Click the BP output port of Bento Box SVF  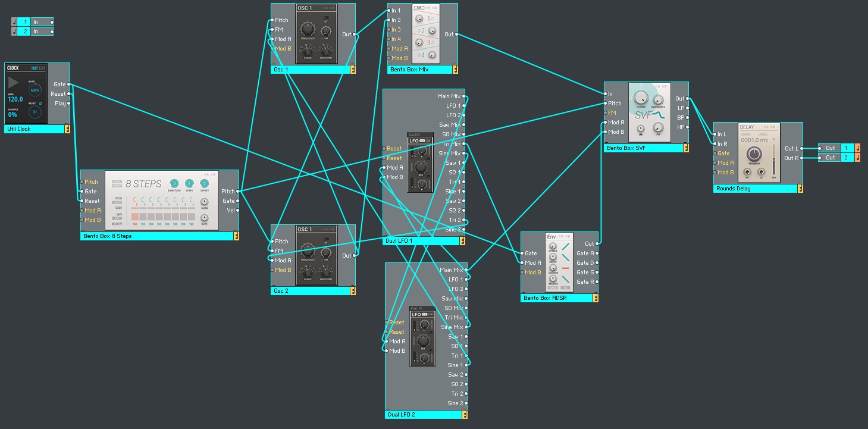(688, 118)
